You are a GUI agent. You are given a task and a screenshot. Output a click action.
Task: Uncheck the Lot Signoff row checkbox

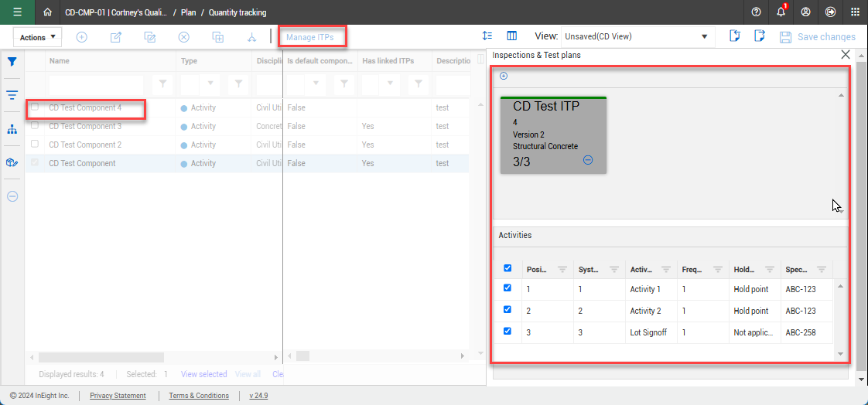(507, 331)
